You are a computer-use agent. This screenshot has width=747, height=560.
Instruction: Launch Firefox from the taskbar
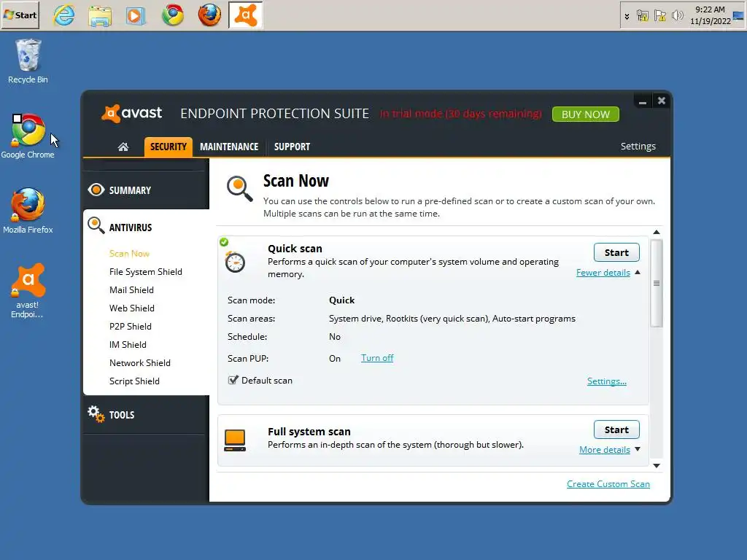209,15
